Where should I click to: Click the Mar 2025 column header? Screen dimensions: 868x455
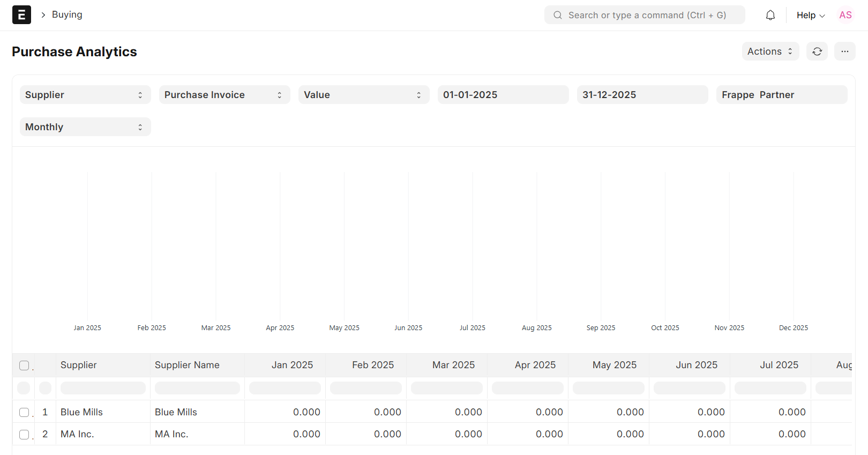coord(447,365)
